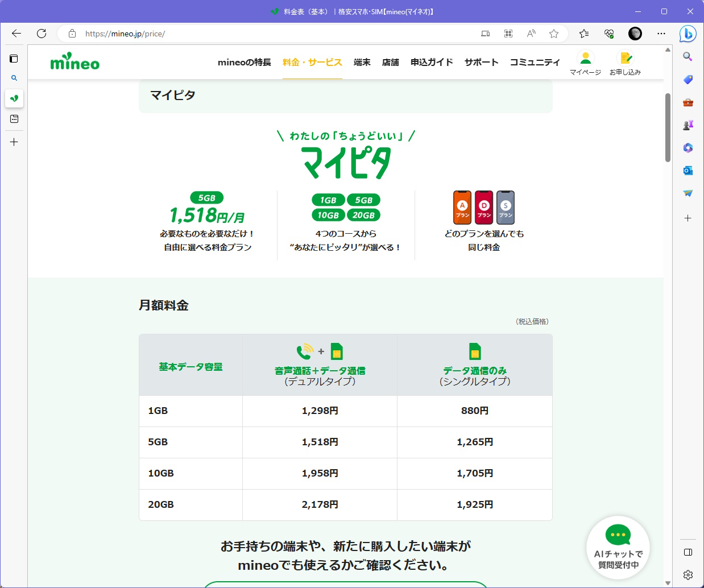Viewport: 704px width, 588px height.
Task: Open the vertical tabs search icon
Action: tap(14, 78)
